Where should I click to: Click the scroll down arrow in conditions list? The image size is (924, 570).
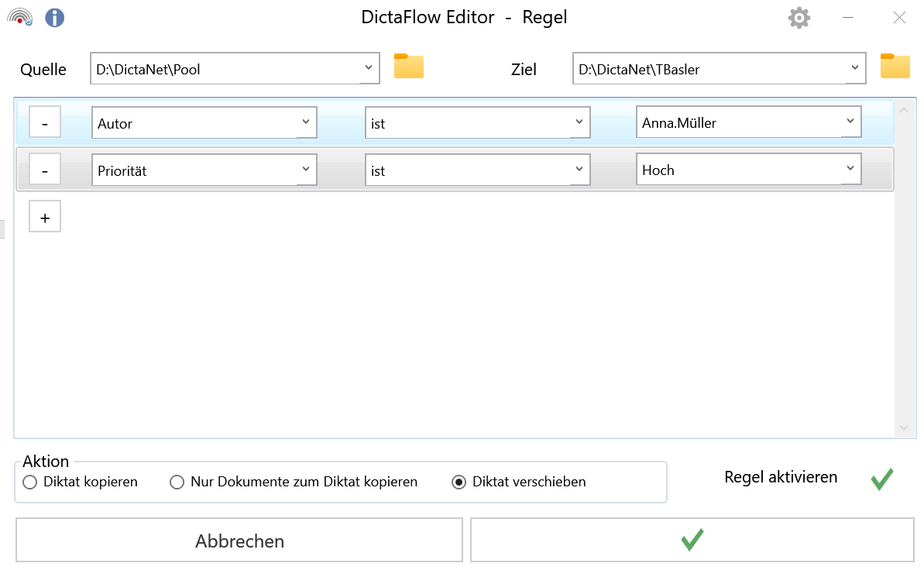[903, 428]
